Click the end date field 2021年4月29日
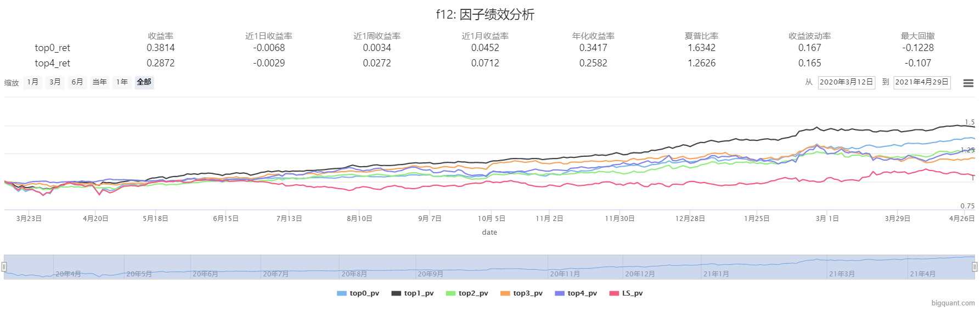Image resolution: width=980 pixels, height=312 pixels. 922,82
